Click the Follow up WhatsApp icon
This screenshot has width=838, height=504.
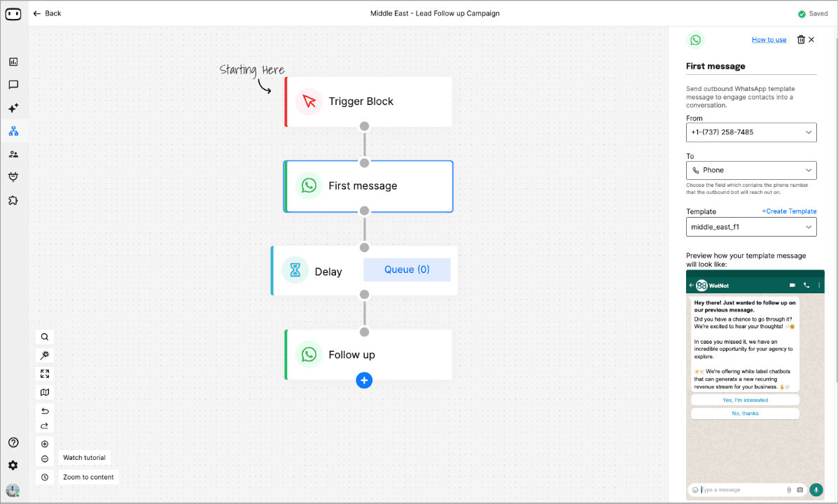coord(309,354)
